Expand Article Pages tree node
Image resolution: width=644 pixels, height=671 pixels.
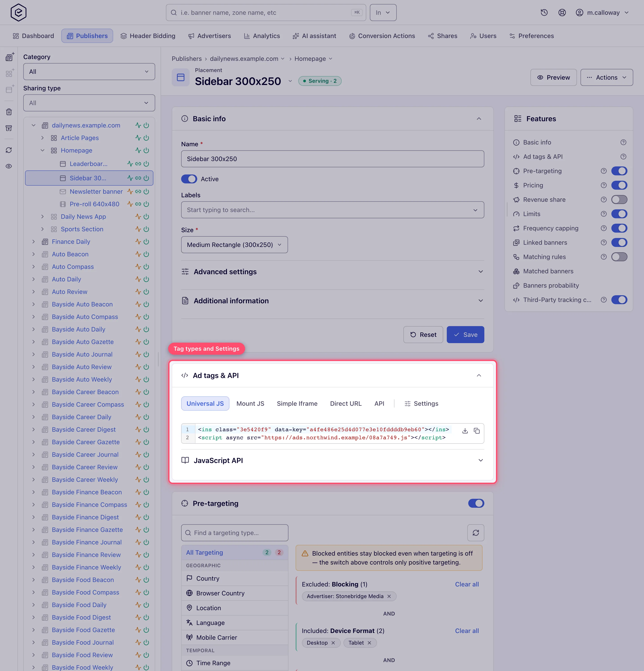tap(42, 138)
